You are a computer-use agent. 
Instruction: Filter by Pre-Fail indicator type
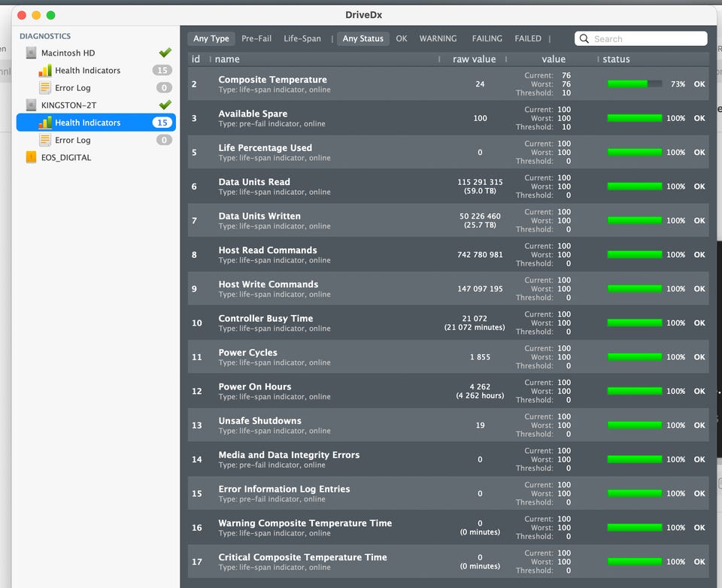(x=256, y=38)
